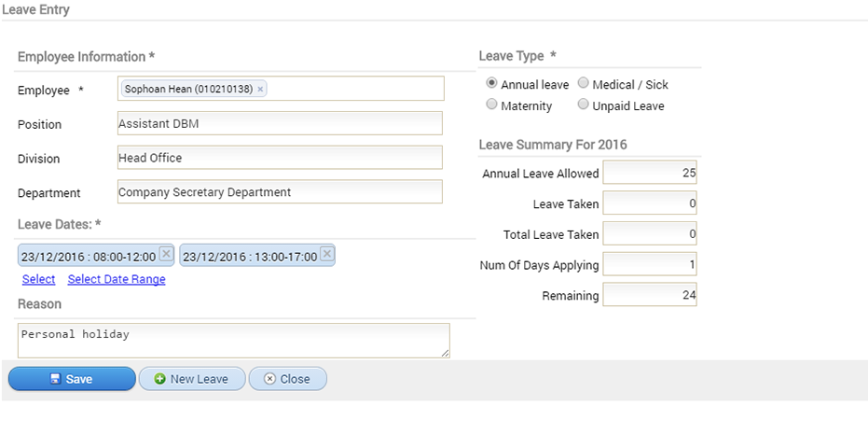Focus the Position text field
This screenshot has width=868, height=448.
(x=280, y=123)
